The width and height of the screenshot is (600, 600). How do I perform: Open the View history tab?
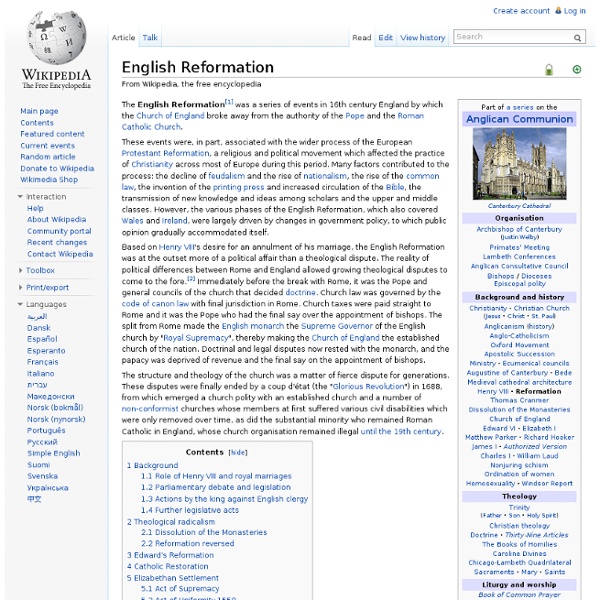[422, 38]
